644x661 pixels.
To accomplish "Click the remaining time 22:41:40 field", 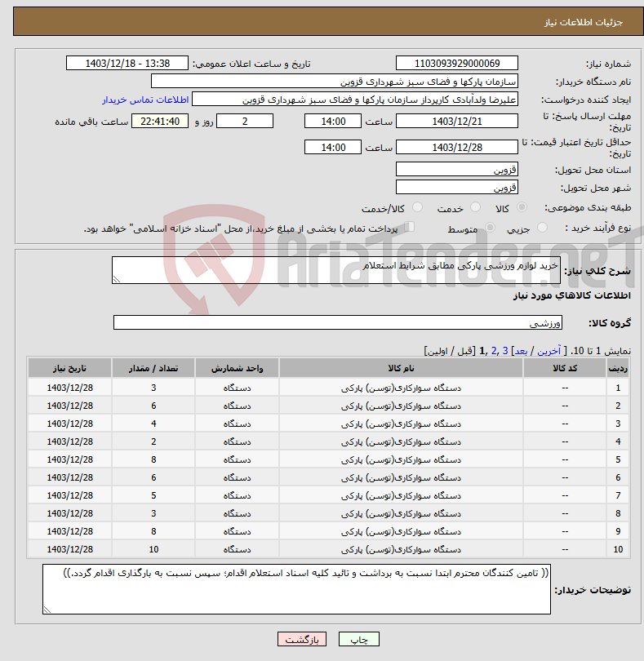I will pyautogui.click(x=160, y=121).
